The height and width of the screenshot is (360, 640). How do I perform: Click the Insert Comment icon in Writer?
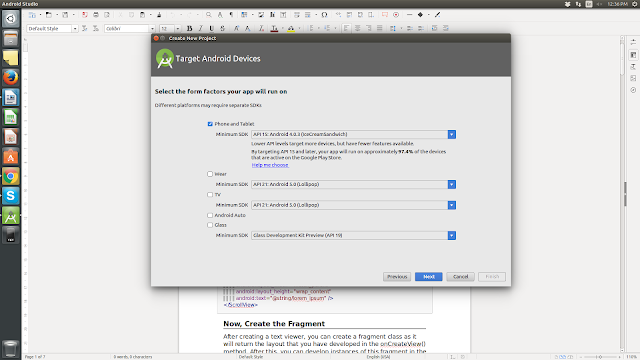point(384,15)
